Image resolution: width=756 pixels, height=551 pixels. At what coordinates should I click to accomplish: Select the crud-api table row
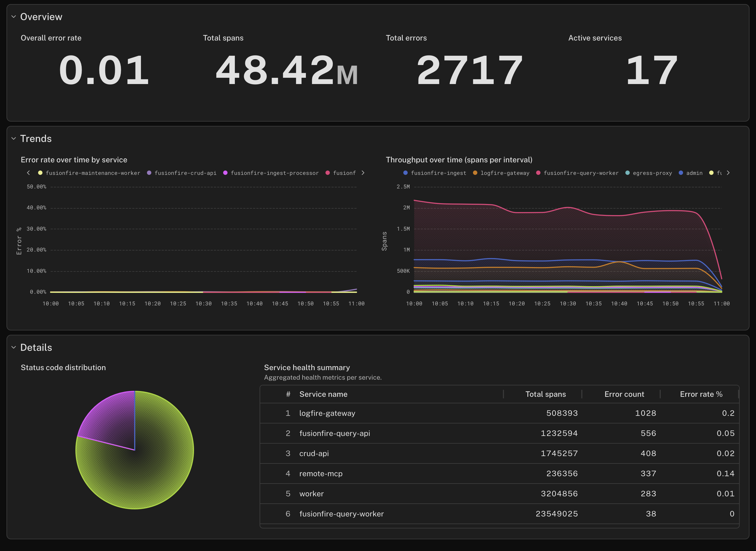(x=499, y=453)
